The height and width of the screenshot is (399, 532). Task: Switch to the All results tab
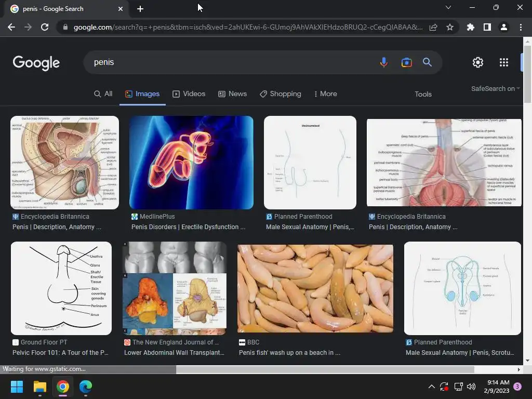[103, 94]
